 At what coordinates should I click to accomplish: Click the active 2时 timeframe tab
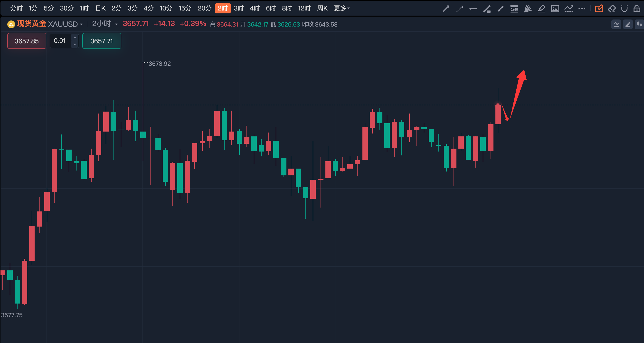[x=223, y=9]
